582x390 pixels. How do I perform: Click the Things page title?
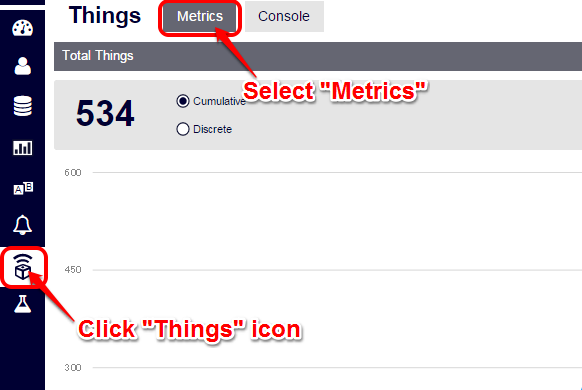(x=105, y=16)
